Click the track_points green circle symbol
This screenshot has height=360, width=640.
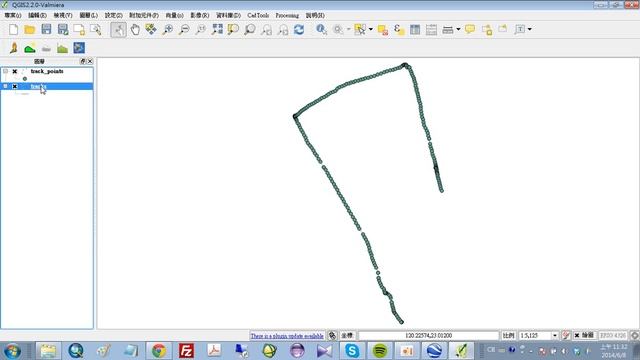click(25, 79)
